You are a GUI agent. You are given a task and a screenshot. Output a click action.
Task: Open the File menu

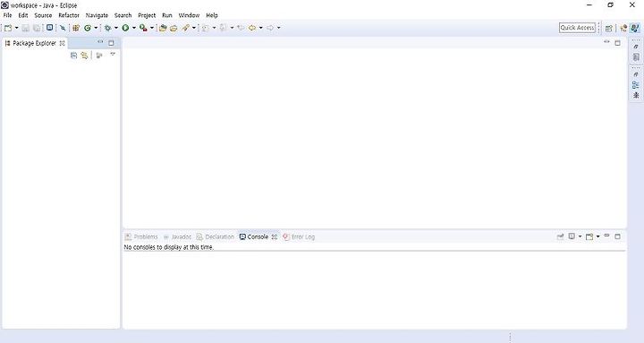click(7, 15)
